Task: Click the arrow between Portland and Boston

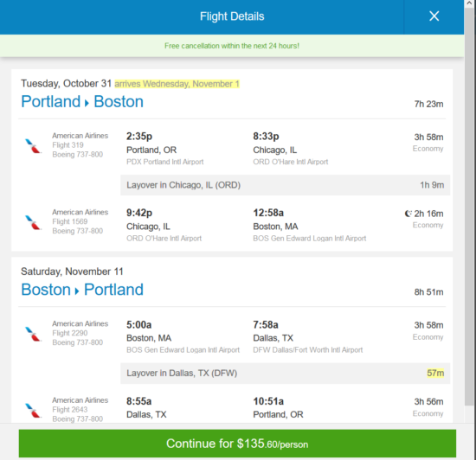Action: (x=87, y=104)
